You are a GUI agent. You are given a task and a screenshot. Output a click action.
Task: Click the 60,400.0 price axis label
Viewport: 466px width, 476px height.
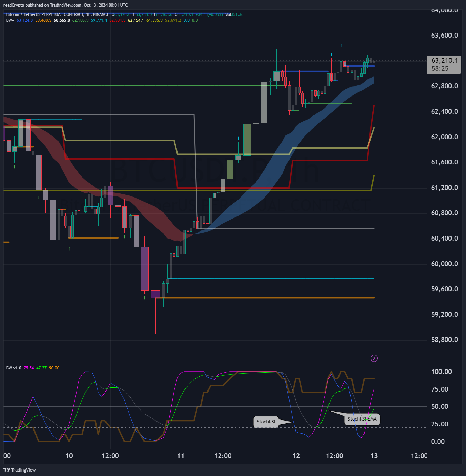[x=445, y=239]
